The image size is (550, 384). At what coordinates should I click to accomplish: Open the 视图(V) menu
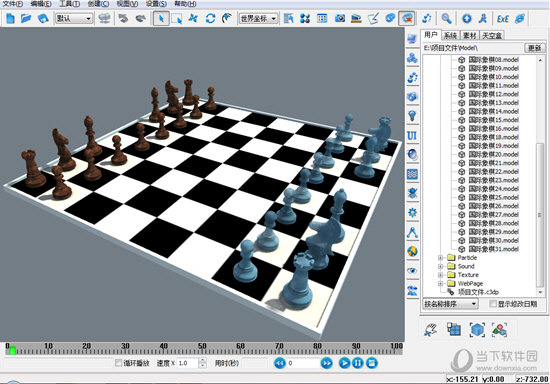click(x=127, y=4)
